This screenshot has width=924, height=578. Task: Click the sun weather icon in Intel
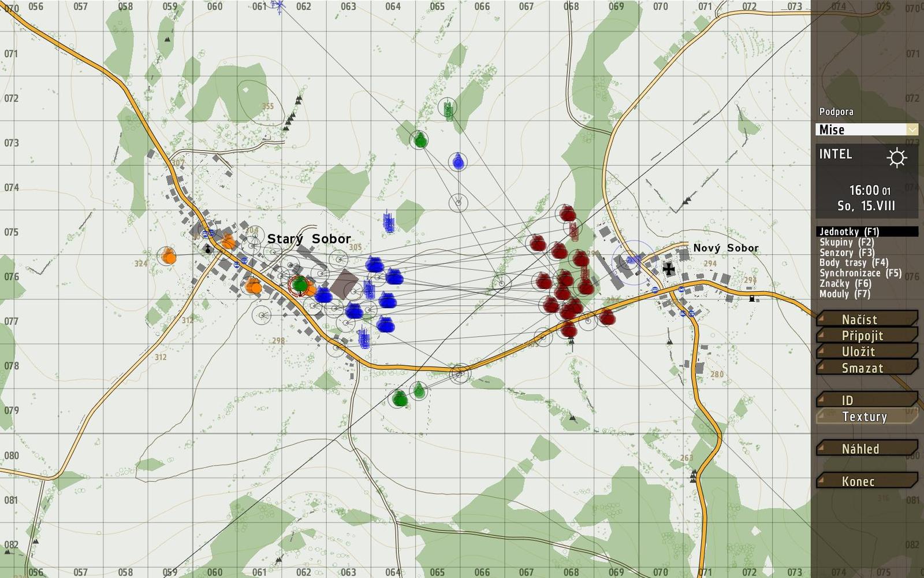(896, 157)
